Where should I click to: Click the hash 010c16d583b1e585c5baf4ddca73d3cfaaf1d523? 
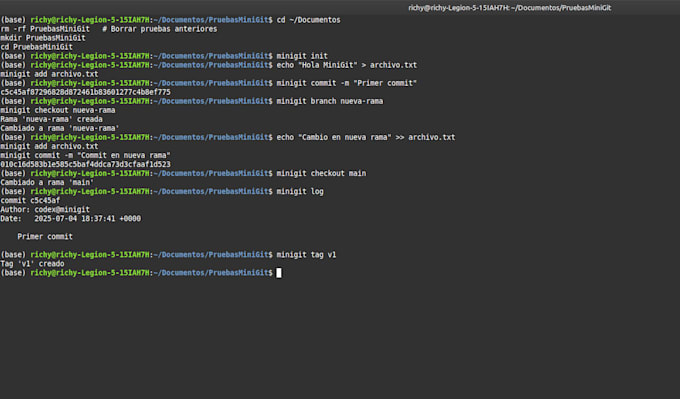pyautogui.click(x=85, y=164)
